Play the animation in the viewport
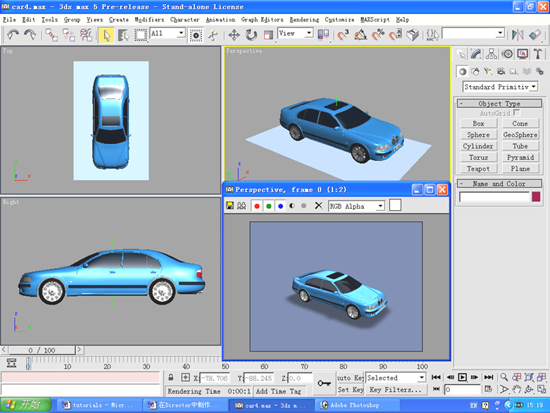The width and height of the screenshot is (550, 413). 462,377
